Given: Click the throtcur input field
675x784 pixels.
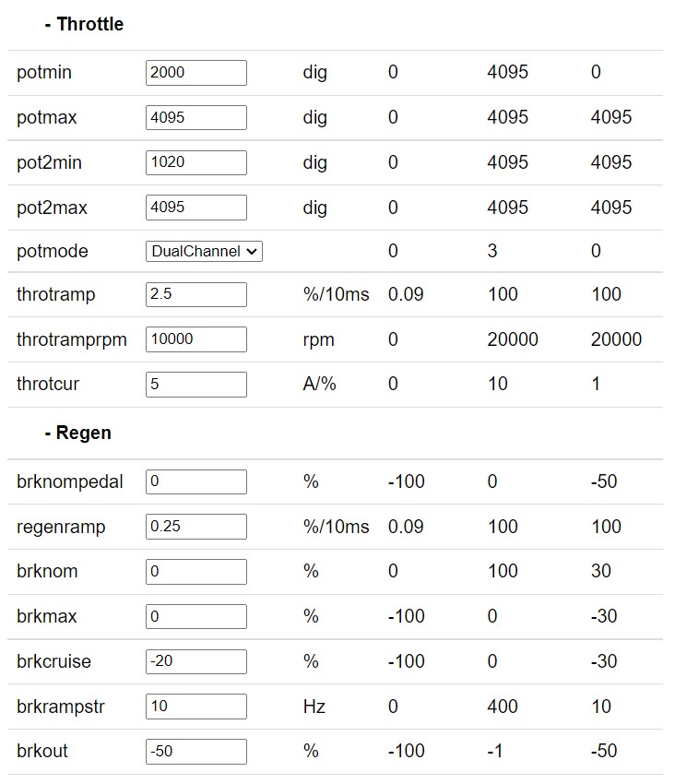Looking at the screenshot, I should 196,384.
